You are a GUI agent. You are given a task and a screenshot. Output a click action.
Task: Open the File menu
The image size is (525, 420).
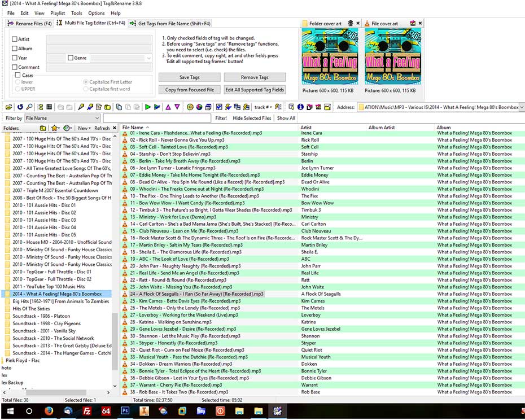[11, 13]
